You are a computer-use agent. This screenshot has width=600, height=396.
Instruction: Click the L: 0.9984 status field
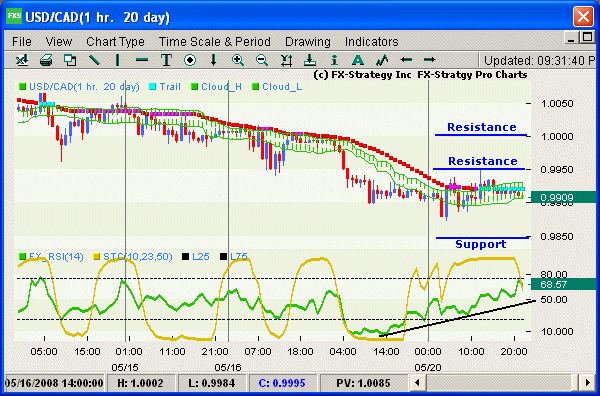(212, 383)
